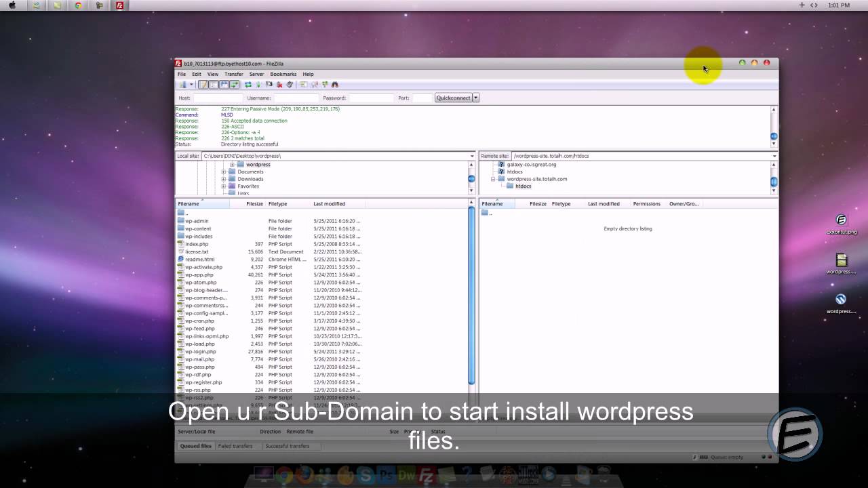Expand the Documents folder in local tree
868x488 pixels.
224,172
